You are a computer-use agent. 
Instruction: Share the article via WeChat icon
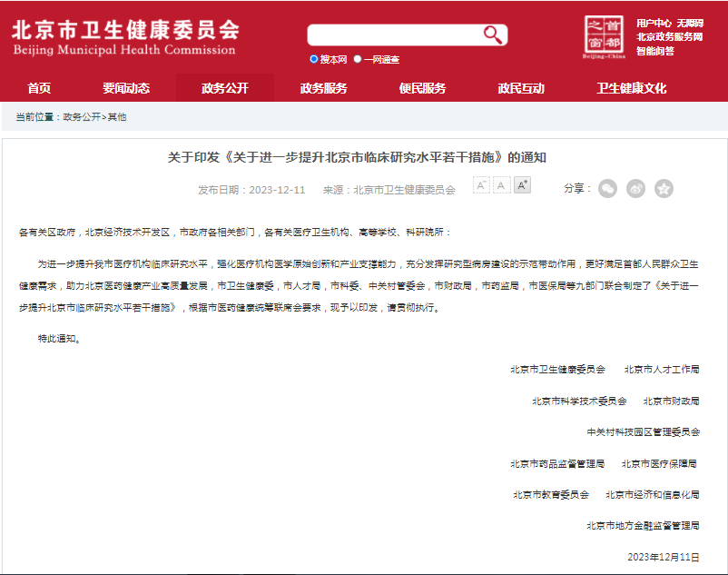pyautogui.click(x=607, y=188)
